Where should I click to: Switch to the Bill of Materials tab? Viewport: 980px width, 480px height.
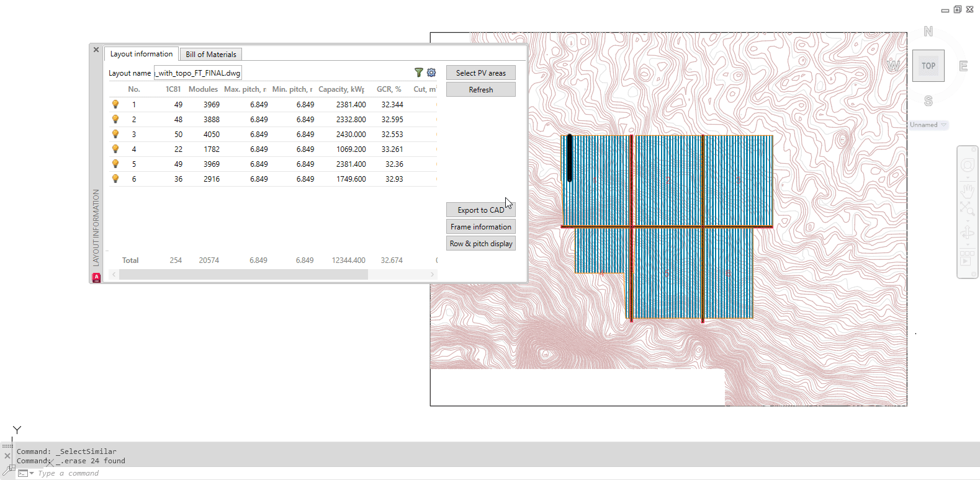pos(211,55)
